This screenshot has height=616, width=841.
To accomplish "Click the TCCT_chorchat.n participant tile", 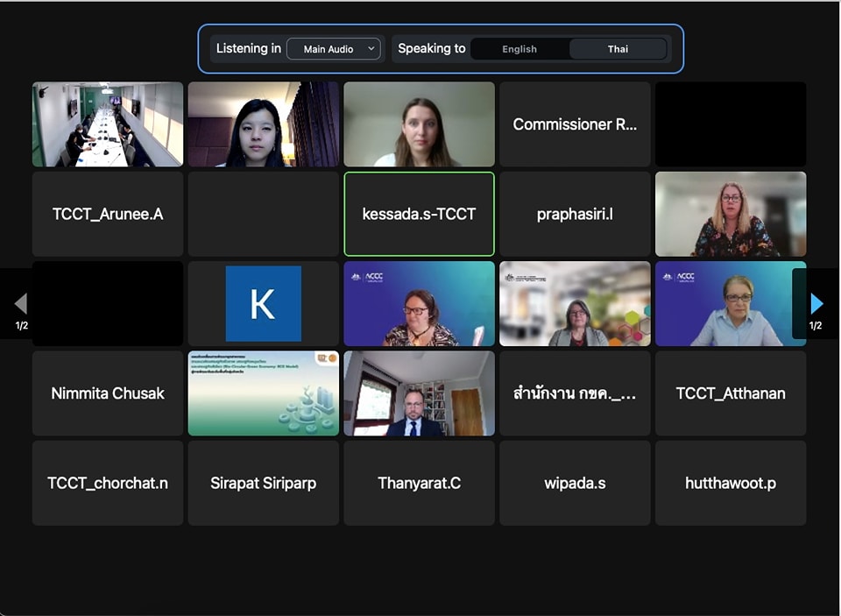I will point(108,483).
